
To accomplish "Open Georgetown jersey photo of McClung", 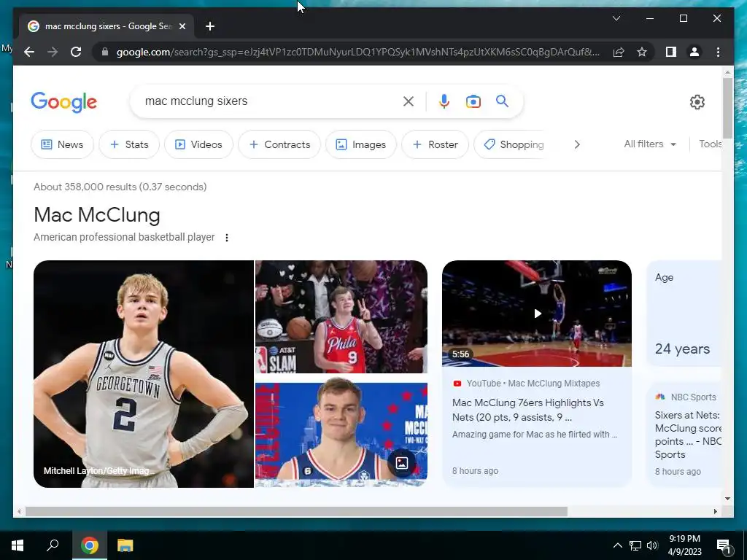I will pos(144,374).
